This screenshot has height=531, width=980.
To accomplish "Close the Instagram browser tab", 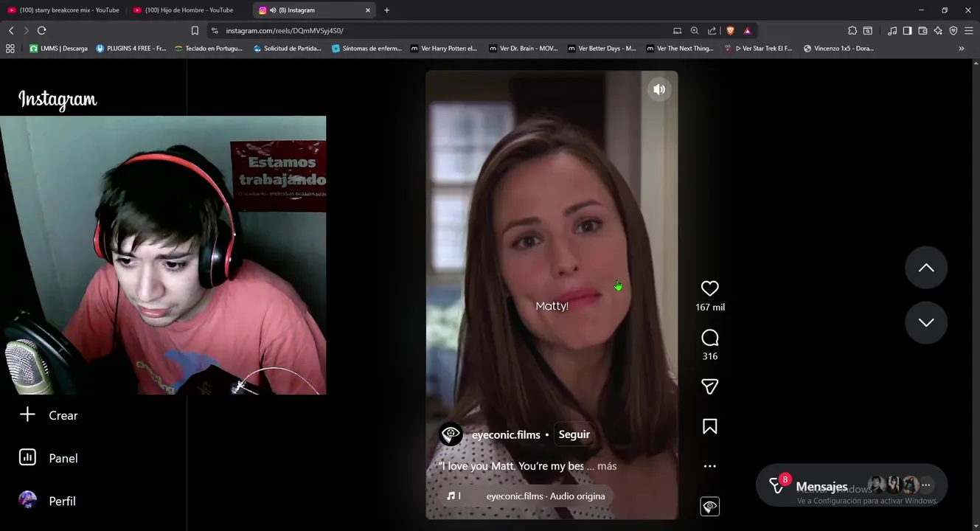I will 368,10.
